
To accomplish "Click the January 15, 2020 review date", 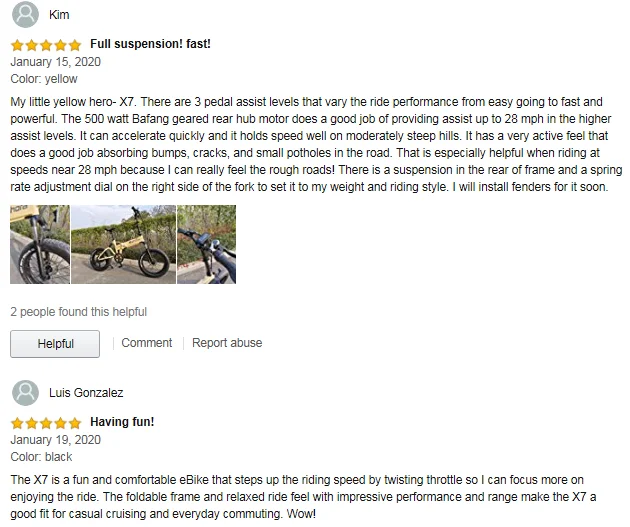I will [x=55, y=62].
